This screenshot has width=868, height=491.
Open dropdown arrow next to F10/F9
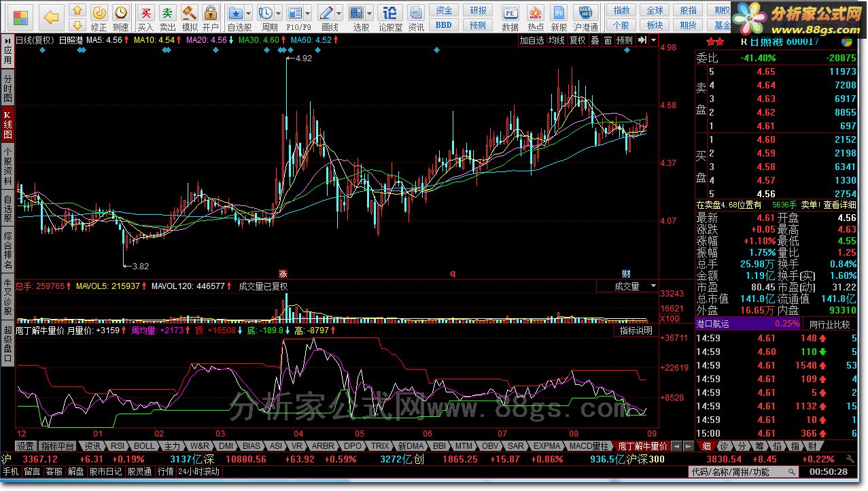pos(308,13)
